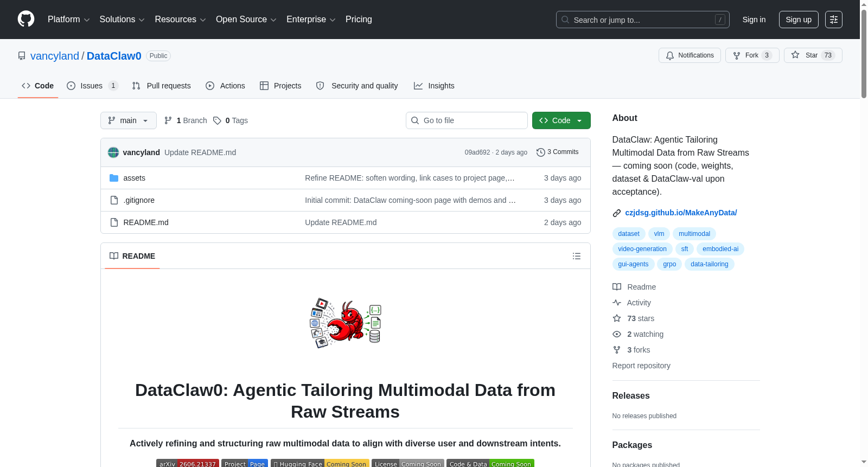Open the Actions tab

click(x=226, y=86)
